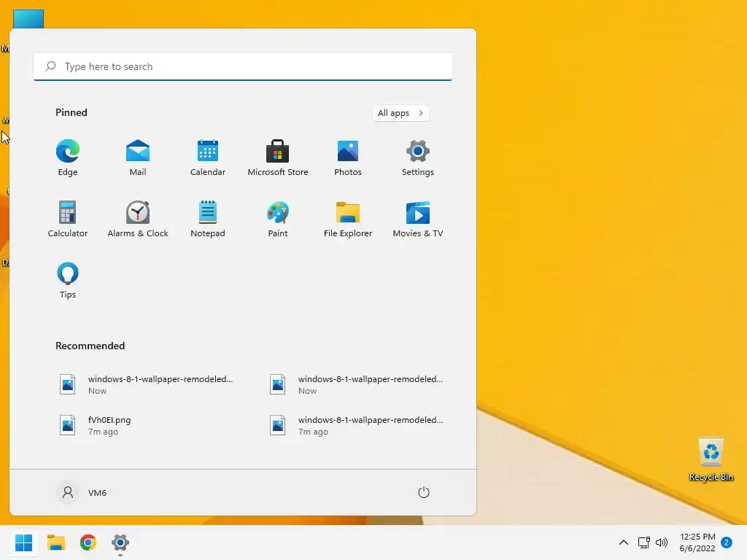Viewport: 747px width, 560px height.
Task: Click the power button icon
Action: click(424, 492)
